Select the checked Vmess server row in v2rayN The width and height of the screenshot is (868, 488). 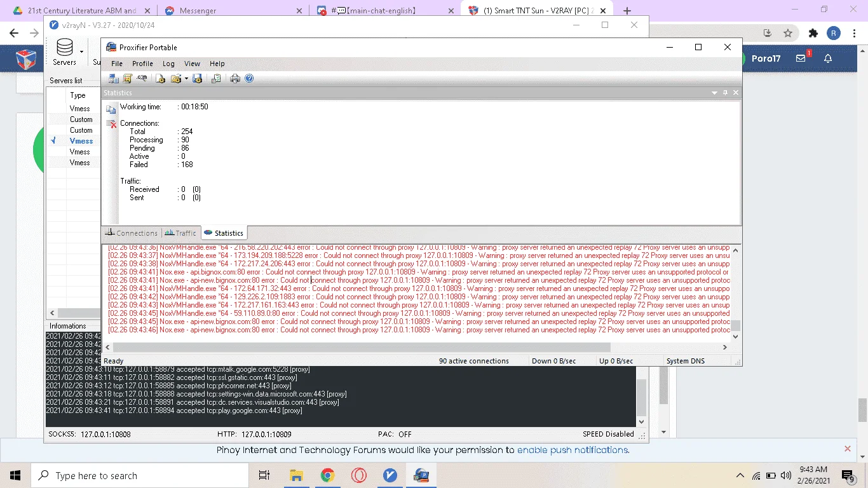[75, 141]
